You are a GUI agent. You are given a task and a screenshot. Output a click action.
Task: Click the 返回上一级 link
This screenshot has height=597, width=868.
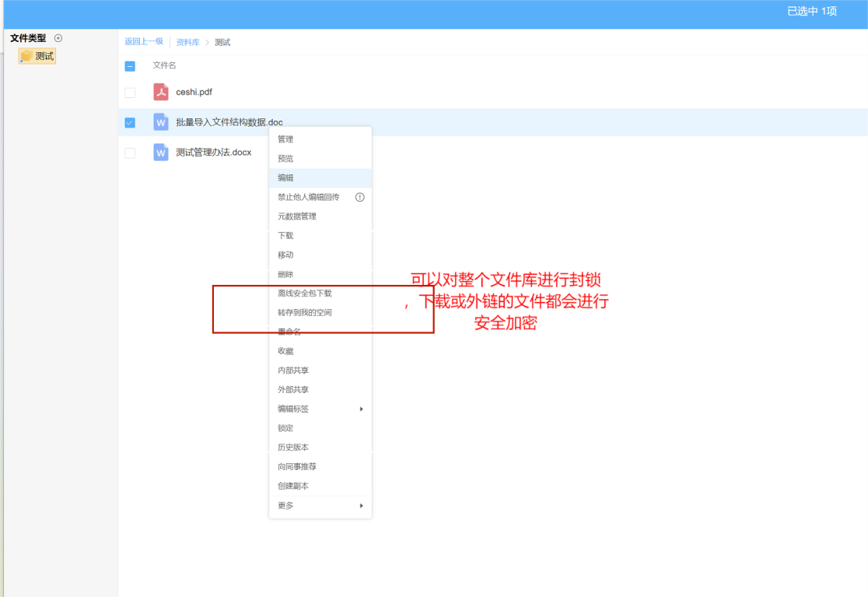144,41
